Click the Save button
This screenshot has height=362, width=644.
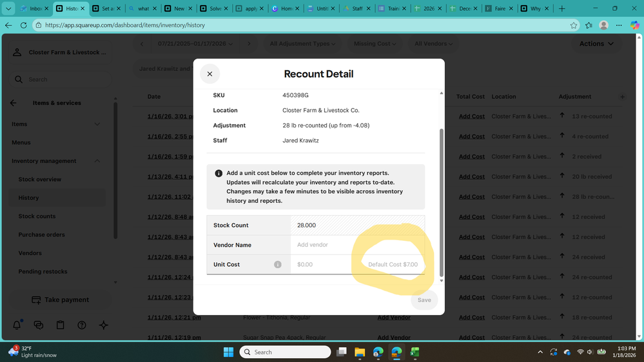[424, 300]
